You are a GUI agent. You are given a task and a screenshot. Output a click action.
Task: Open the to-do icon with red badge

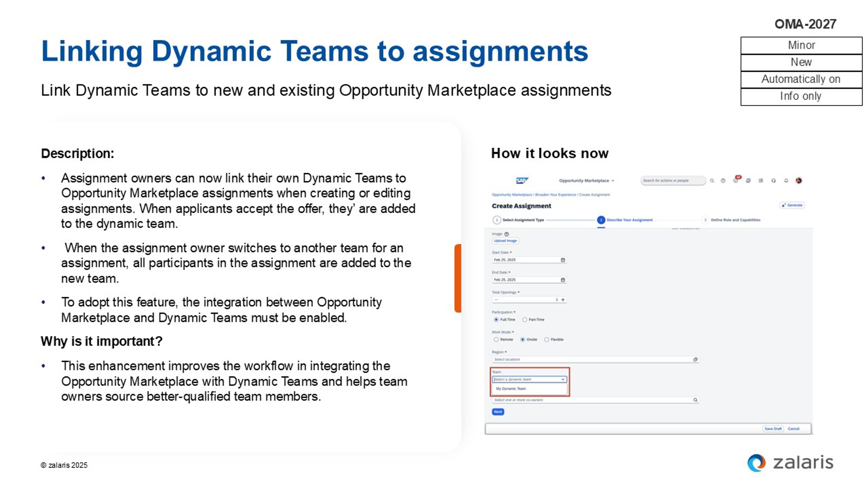point(736,181)
